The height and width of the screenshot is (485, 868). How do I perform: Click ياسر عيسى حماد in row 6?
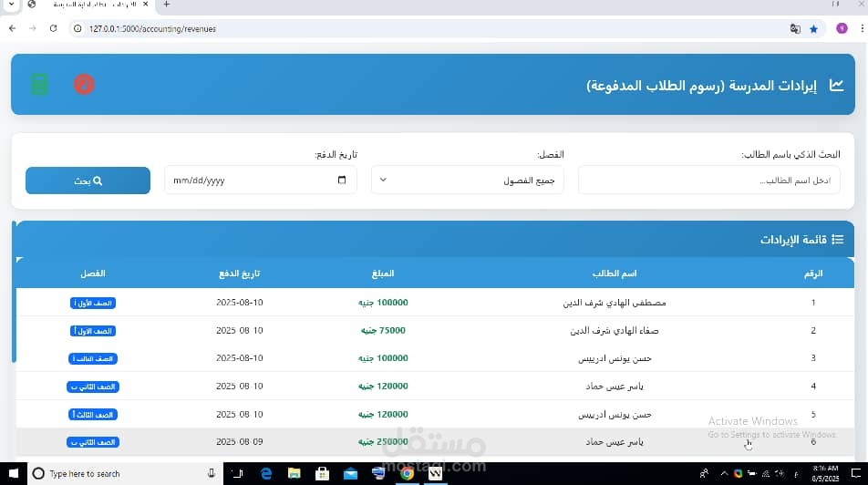click(x=615, y=442)
